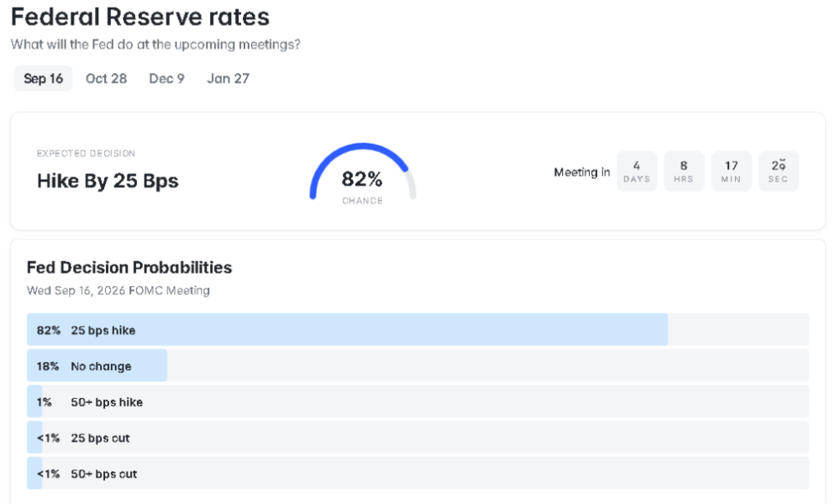Click the 17 MIN countdown box

tap(732, 171)
